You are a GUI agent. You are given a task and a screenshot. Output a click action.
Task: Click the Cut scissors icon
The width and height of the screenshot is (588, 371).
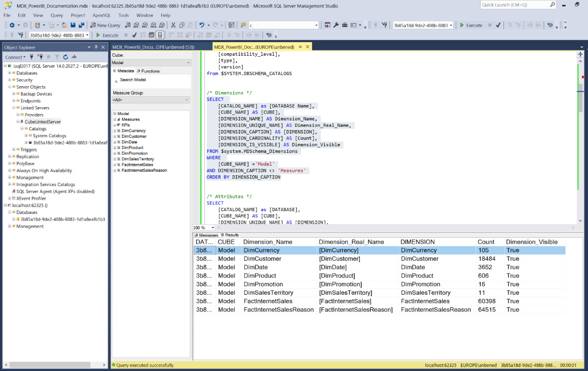[x=173, y=25]
